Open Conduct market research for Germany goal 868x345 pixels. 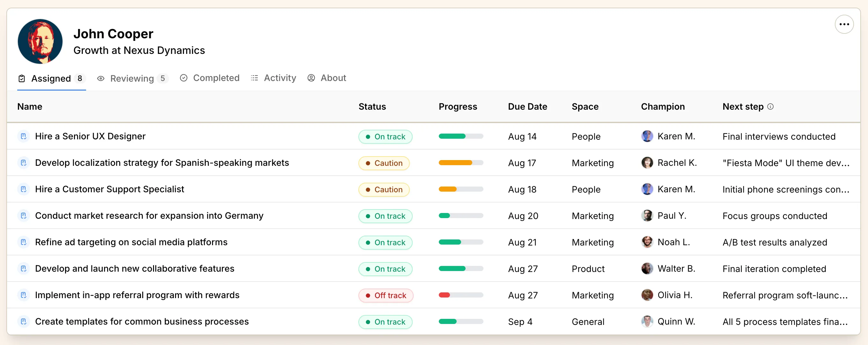(149, 216)
